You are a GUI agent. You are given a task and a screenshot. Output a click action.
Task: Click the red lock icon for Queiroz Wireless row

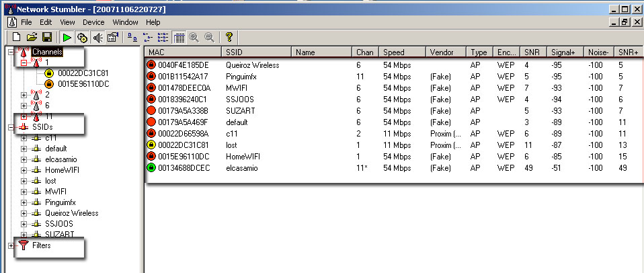(x=151, y=65)
